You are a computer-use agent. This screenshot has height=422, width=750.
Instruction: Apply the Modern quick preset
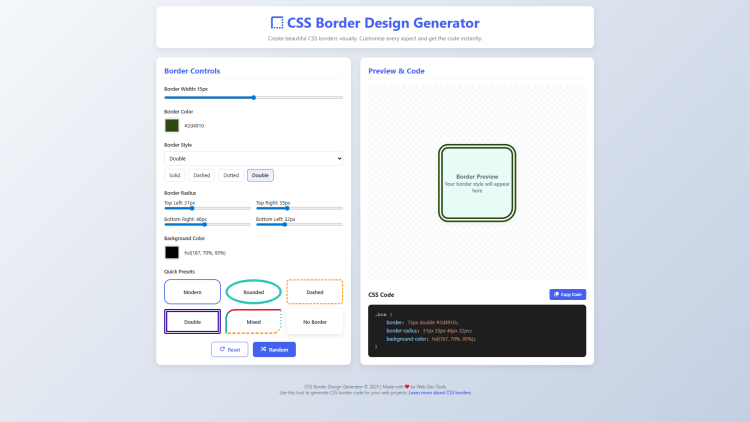pos(192,291)
